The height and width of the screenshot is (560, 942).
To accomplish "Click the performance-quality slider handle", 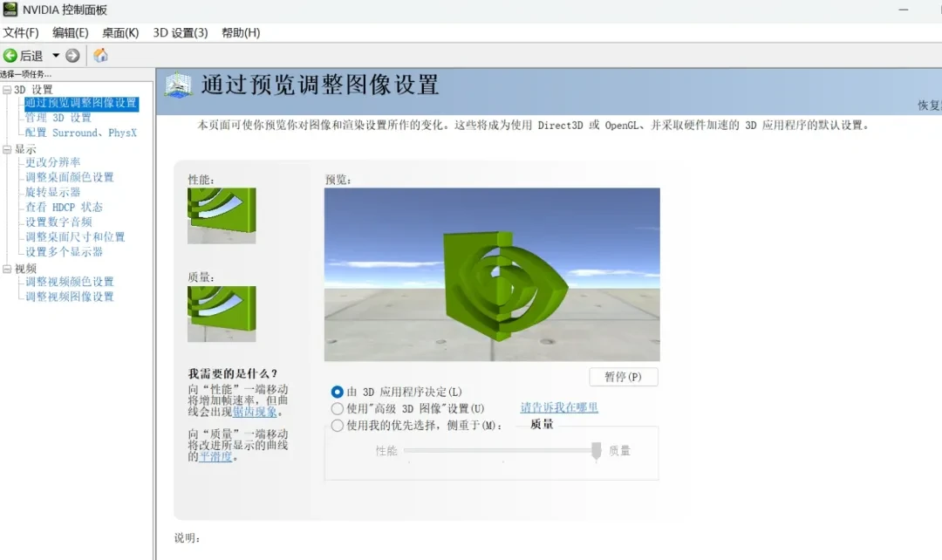I will coord(596,450).
